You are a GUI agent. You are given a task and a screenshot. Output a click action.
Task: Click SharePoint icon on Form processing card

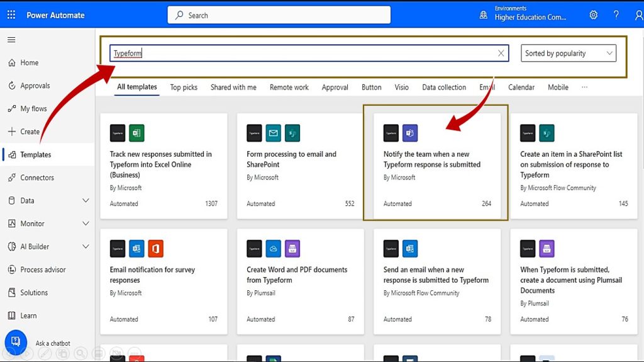point(292,133)
